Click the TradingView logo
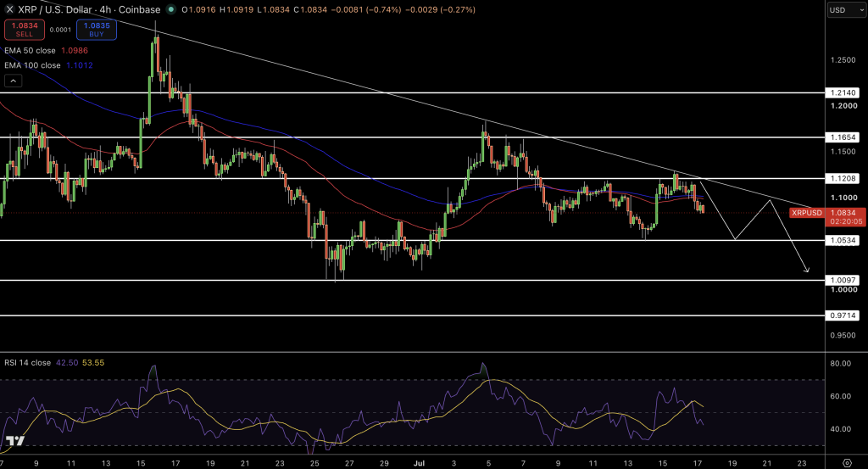The width and height of the screenshot is (868, 469). (15, 441)
